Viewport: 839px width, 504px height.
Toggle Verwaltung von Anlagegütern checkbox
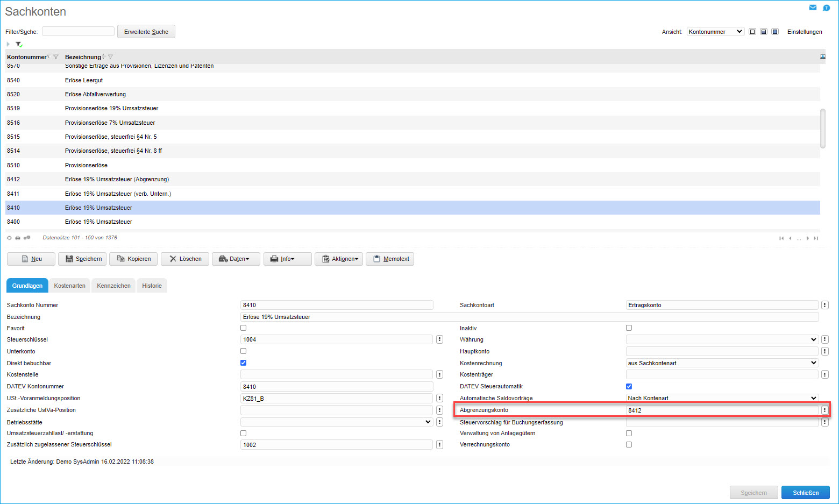(x=629, y=433)
